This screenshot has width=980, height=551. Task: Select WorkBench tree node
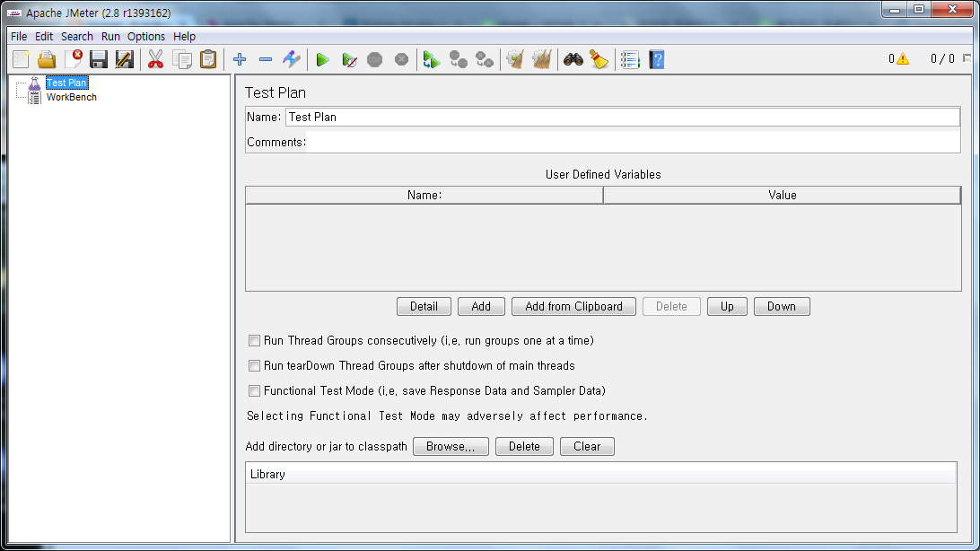coord(71,97)
